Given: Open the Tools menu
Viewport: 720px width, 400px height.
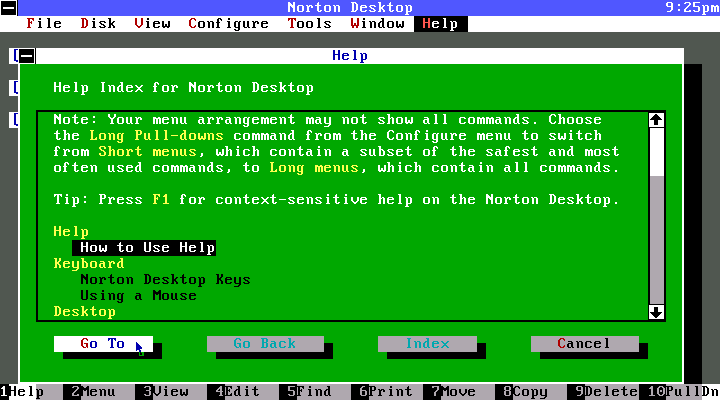Looking at the screenshot, I should 309,23.
